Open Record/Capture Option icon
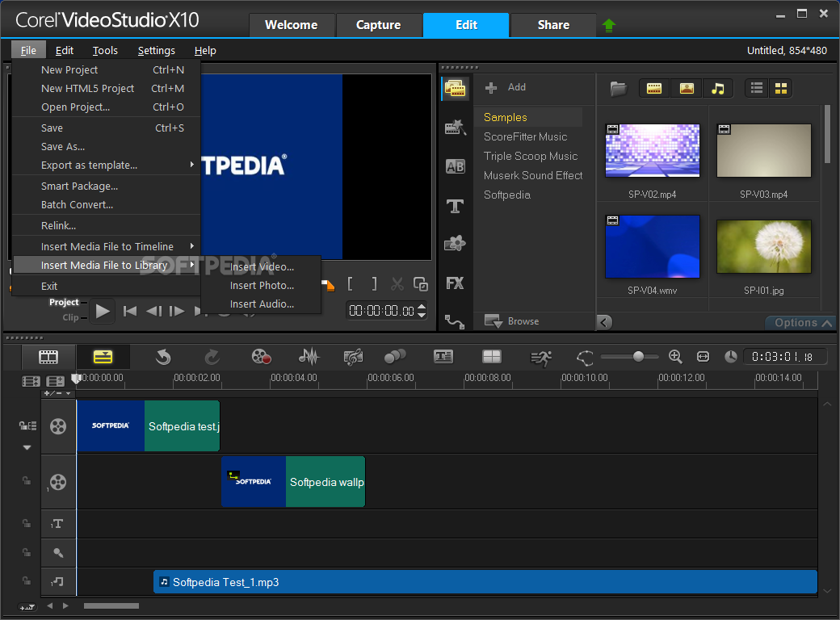Screen dimensions: 840x620 (262, 357)
